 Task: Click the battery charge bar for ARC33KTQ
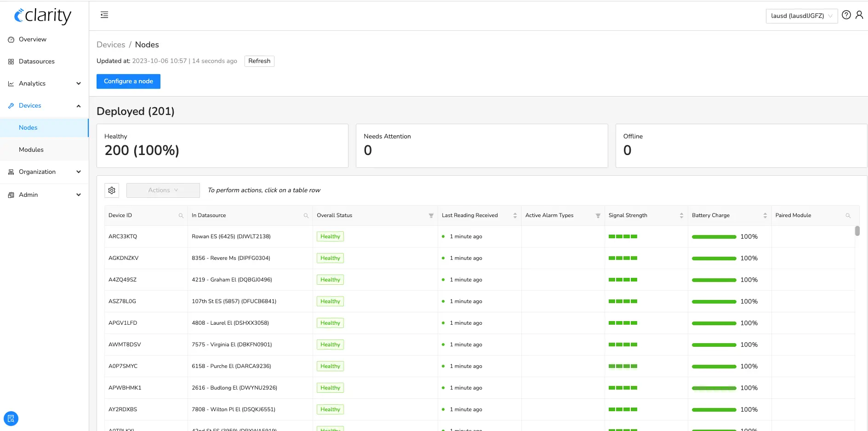pyautogui.click(x=714, y=236)
